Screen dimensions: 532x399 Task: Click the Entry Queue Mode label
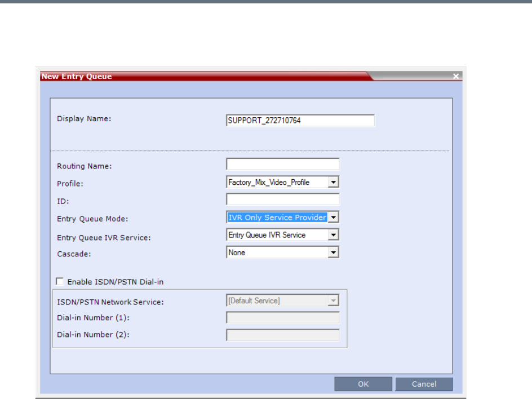(x=92, y=219)
